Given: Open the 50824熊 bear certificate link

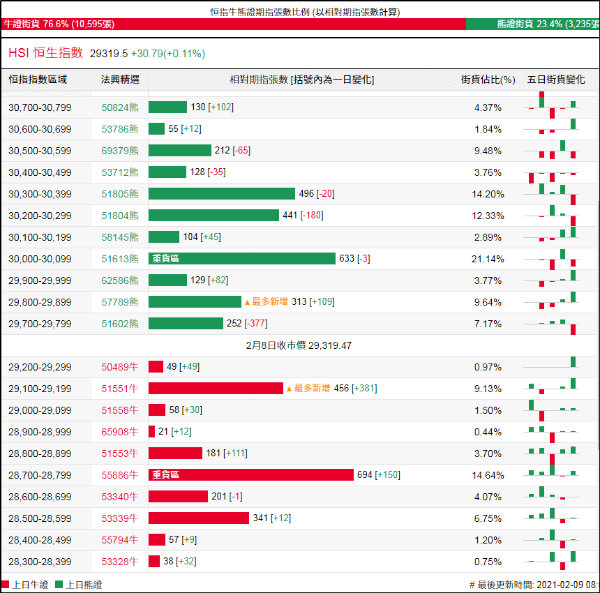Looking at the screenshot, I should [x=120, y=108].
